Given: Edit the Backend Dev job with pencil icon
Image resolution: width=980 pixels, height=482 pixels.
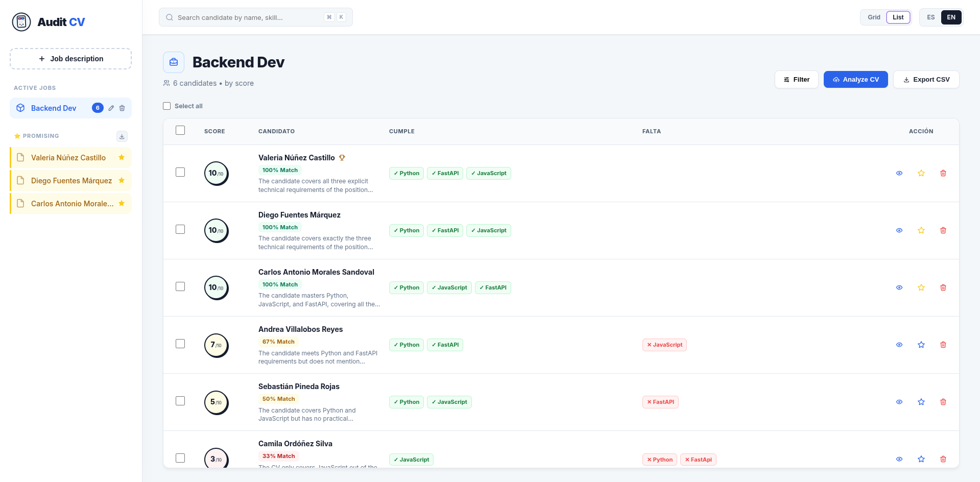Looking at the screenshot, I should click(111, 108).
